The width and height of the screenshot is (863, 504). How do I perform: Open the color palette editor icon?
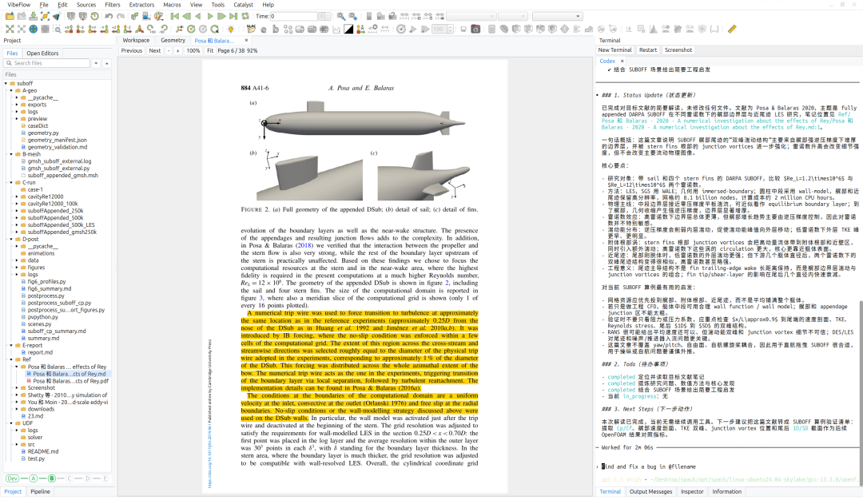pos(158,17)
